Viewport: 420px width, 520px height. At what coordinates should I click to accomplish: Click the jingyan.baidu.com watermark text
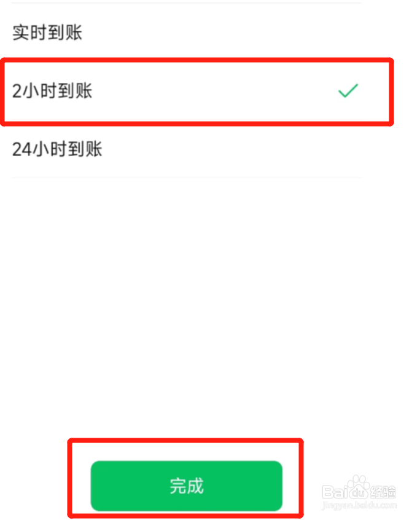359,505
